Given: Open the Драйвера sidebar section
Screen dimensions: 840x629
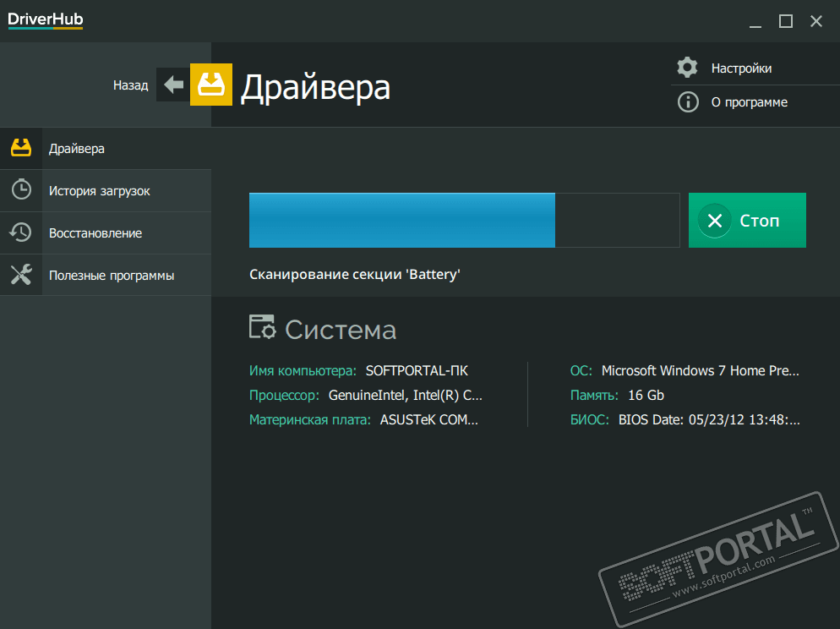Looking at the screenshot, I should 106,149.
